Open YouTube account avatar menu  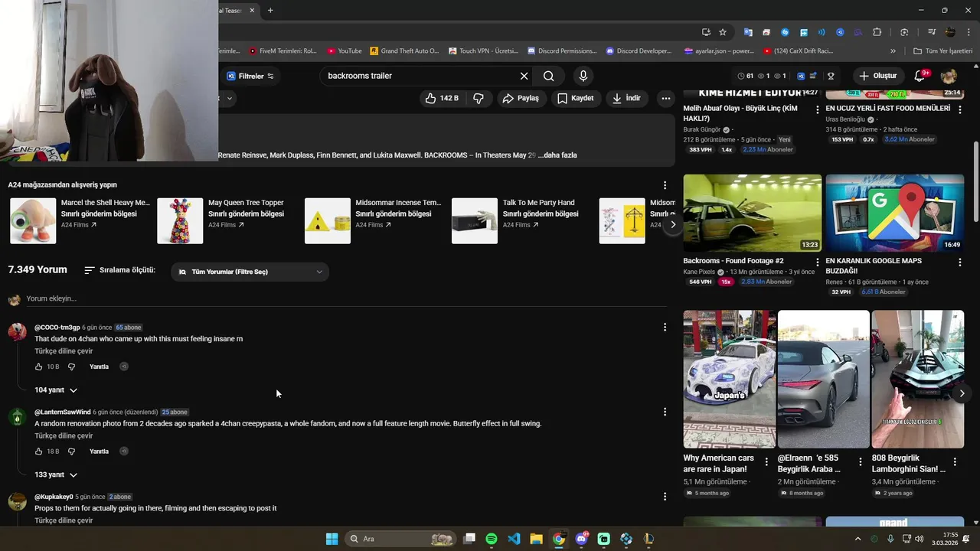[x=949, y=76]
